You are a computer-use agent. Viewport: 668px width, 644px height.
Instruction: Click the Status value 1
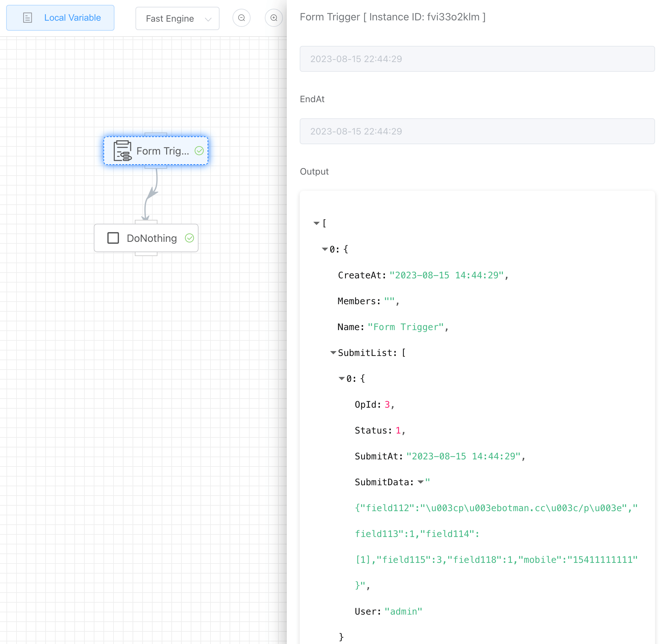[x=398, y=430]
